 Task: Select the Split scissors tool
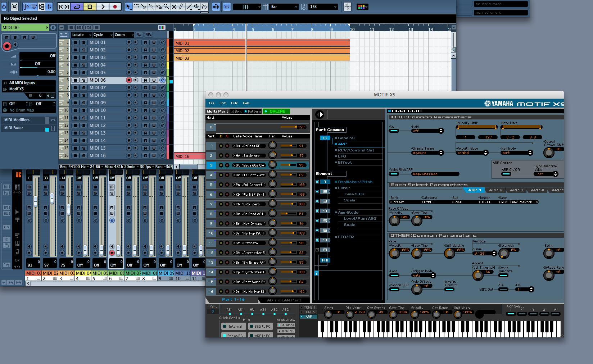tap(144, 6)
